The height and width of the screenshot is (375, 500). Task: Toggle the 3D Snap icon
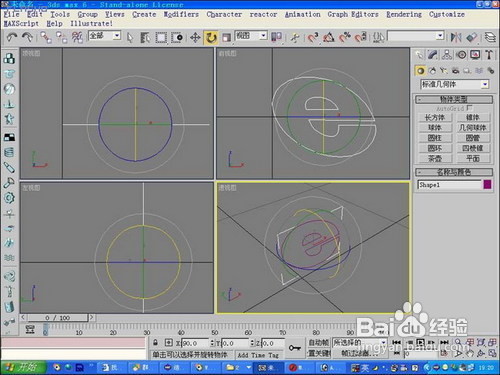(x=313, y=37)
